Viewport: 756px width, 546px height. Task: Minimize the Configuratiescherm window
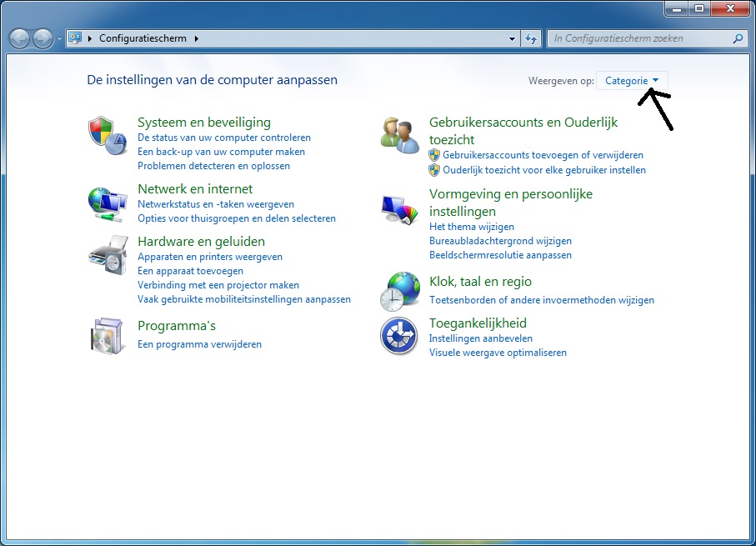(677, 8)
